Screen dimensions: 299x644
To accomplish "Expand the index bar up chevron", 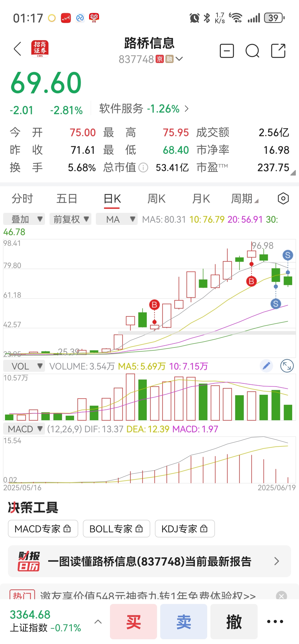I will point(98,621).
